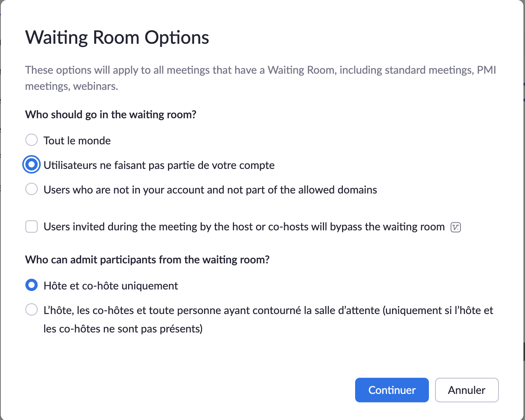
Task: Click label text "Utilisateurs ne faisant pas partie de votre compte"
Action: pos(159,165)
